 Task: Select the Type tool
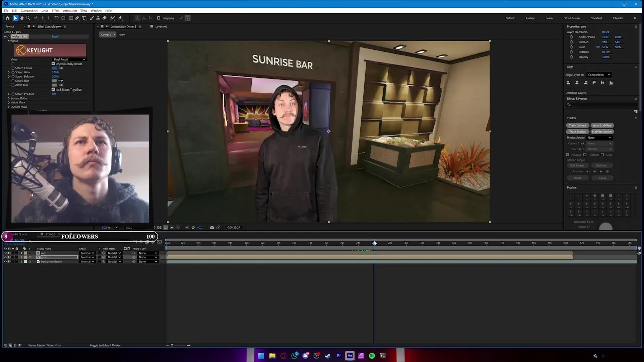[84, 18]
